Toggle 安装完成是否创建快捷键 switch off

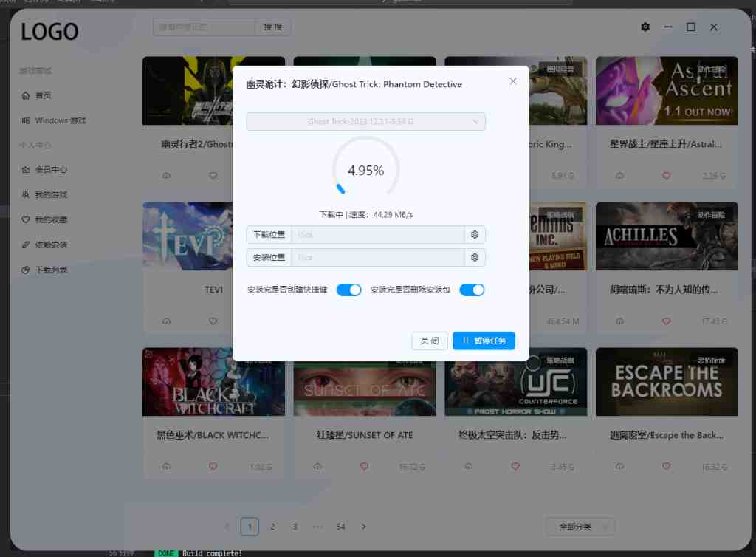coord(348,290)
